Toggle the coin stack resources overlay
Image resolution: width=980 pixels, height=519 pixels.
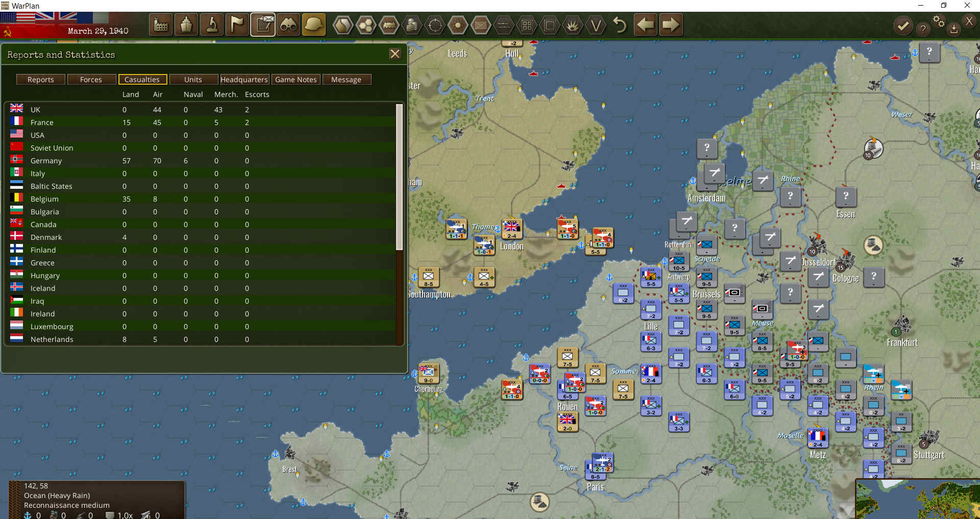tap(412, 25)
